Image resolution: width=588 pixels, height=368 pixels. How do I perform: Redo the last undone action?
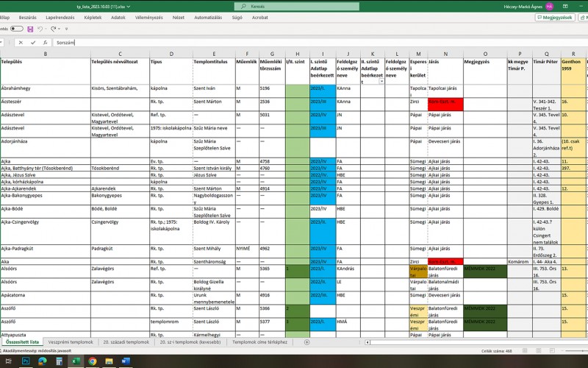(x=53, y=29)
